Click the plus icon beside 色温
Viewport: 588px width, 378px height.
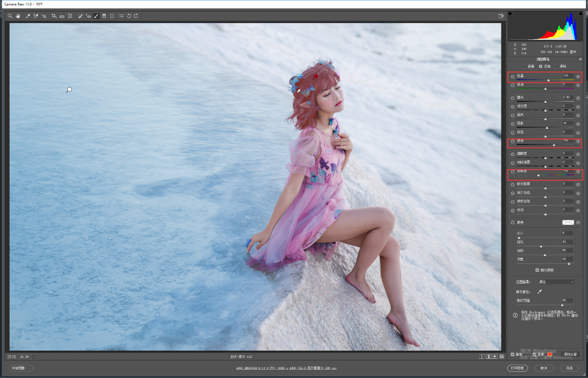pyautogui.click(x=578, y=76)
